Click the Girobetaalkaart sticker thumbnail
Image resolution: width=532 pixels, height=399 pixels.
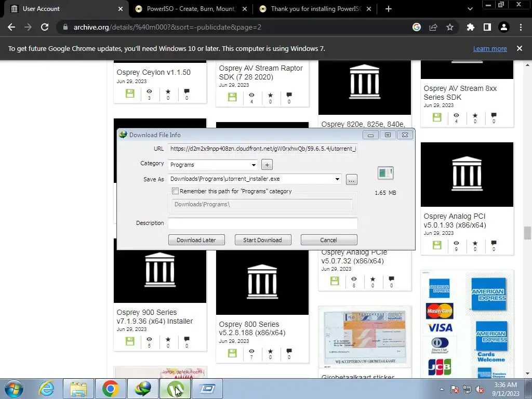(x=365, y=337)
